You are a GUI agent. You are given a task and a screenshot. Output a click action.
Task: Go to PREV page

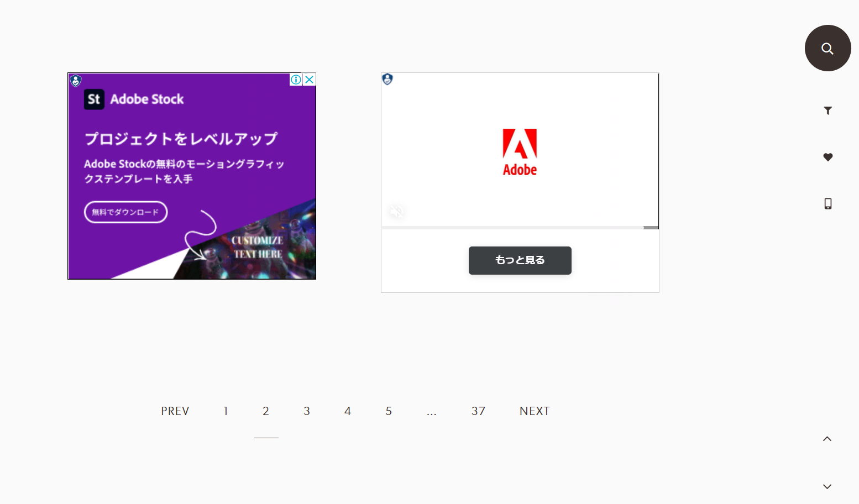[175, 411]
